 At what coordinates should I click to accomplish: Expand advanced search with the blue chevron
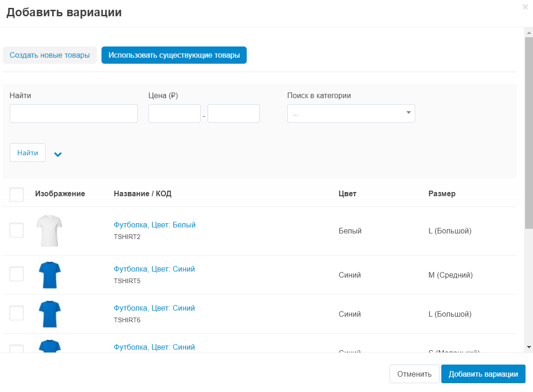58,154
